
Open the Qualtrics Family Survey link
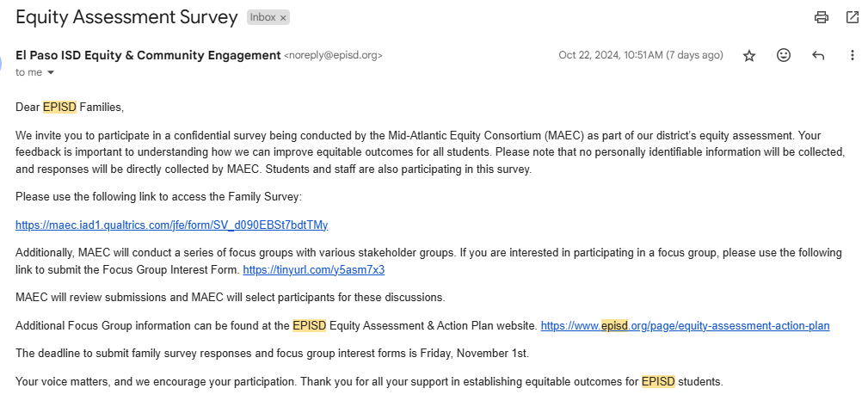click(x=171, y=225)
